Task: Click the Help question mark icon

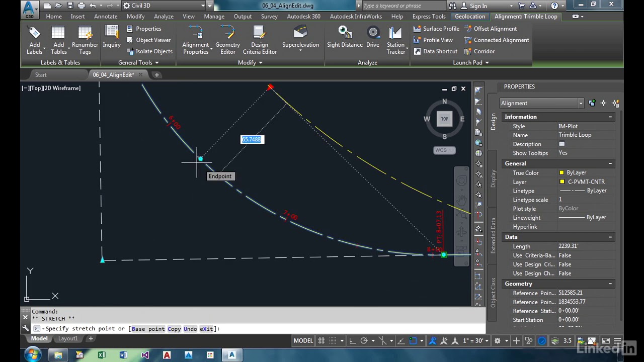Action: tap(554, 6)
